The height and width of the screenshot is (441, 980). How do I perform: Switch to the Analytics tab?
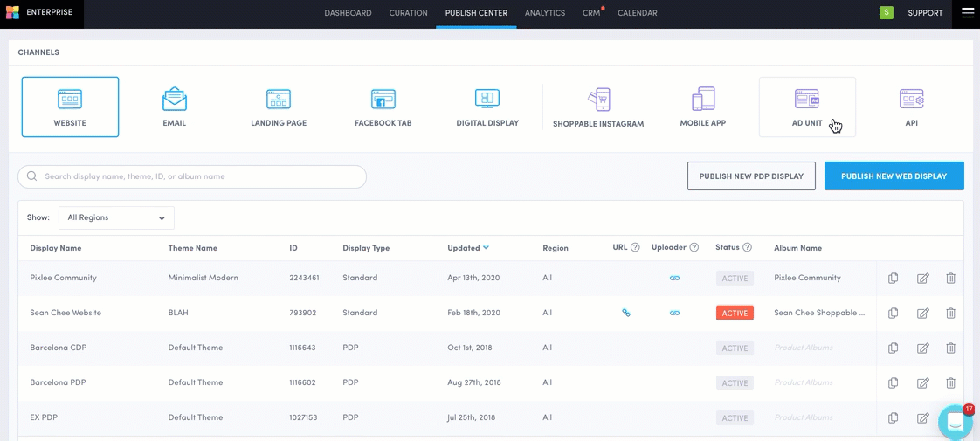545,13
